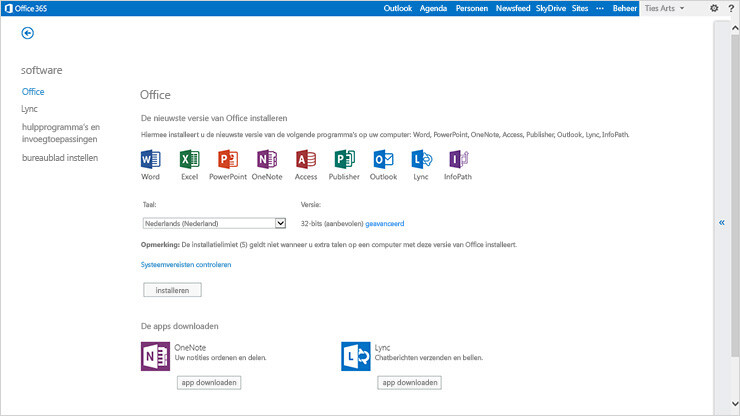The image size is (740, 416).
Task: Click the Outlook application icon in program row
Action: tap(383, 159)
